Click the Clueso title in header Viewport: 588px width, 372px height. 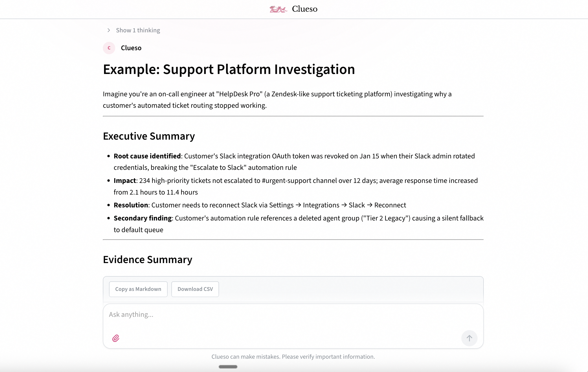click(304, 9)
